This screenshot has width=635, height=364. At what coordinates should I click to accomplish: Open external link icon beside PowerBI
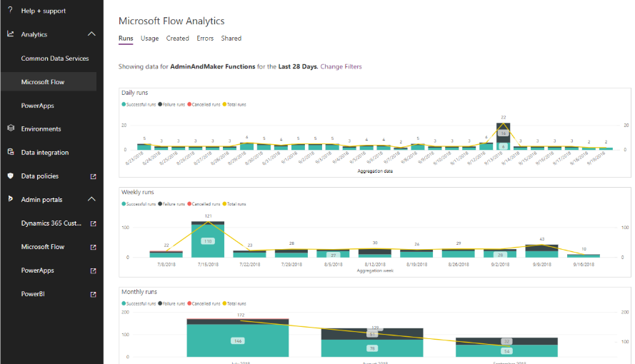(x=93, y=295)
